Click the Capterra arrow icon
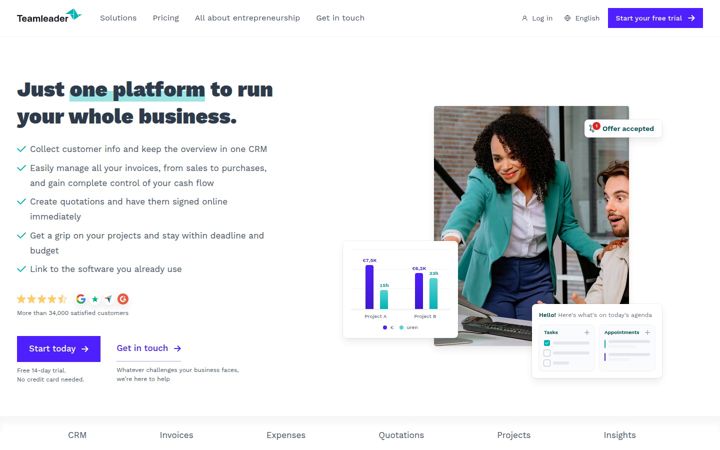 click(x=108, y=299)
